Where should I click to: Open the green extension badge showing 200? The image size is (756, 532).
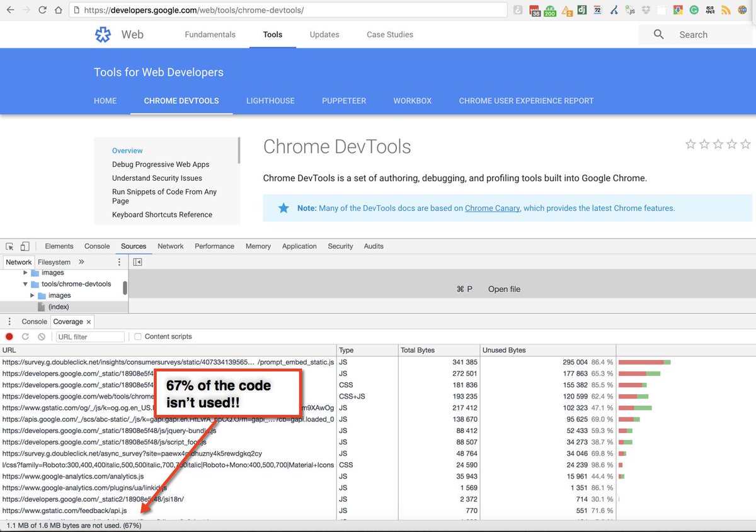click(551, 10)
